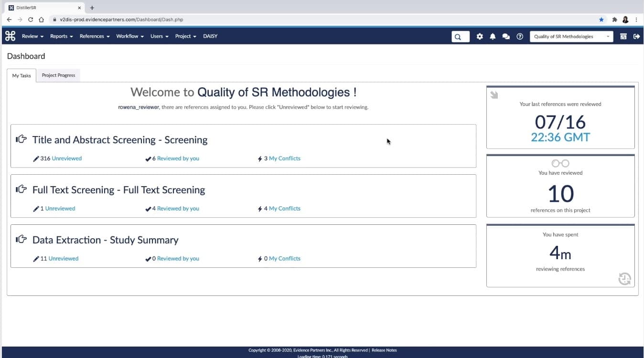Close the DistillerSR browser tab

pos(79,8)
